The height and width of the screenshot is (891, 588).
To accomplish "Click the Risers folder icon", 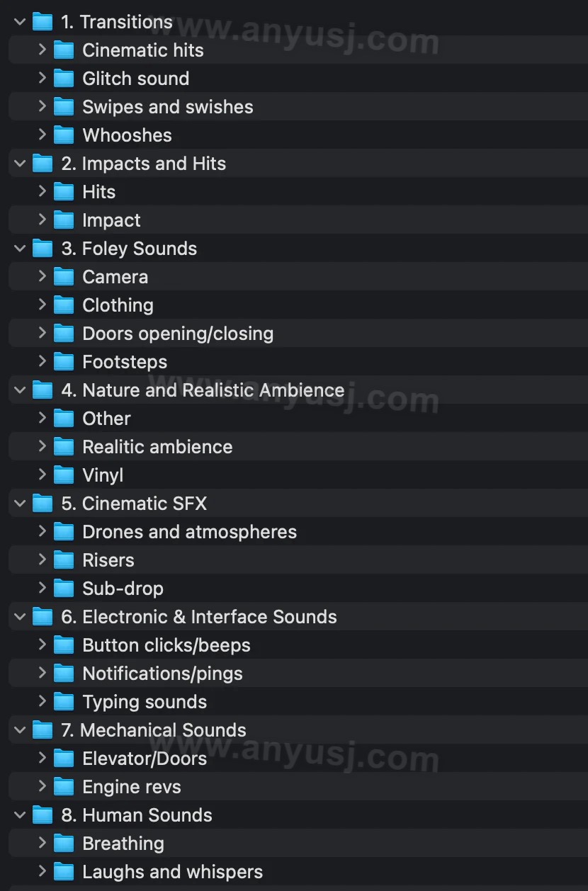I will pyautogui.click(x=64, y=560).
